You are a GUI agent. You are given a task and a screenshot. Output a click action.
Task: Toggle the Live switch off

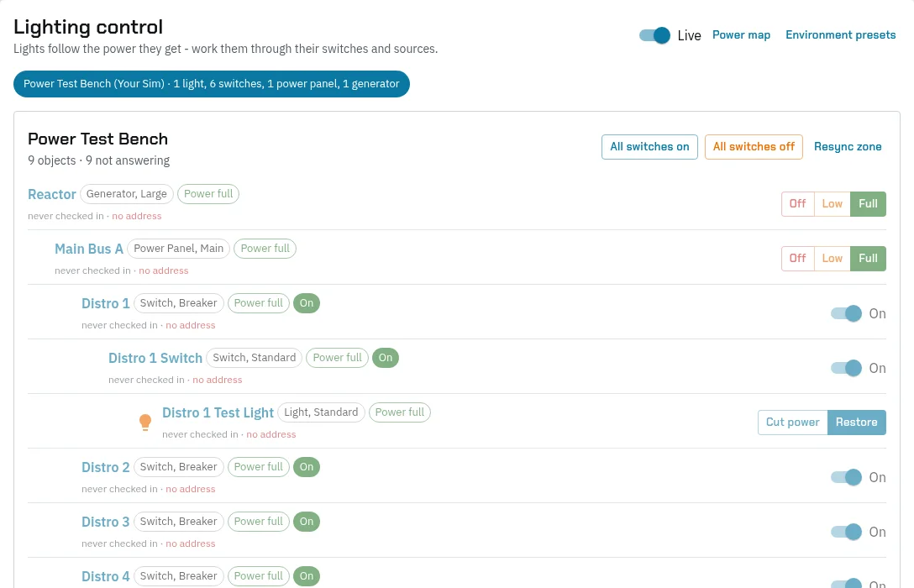point(654,35)
